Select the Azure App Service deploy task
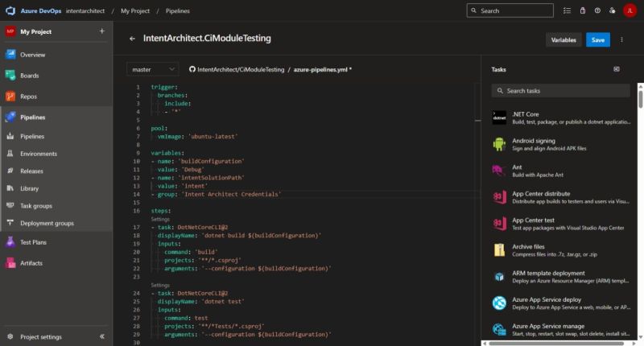644x346 pixels. tap(560, 303)
